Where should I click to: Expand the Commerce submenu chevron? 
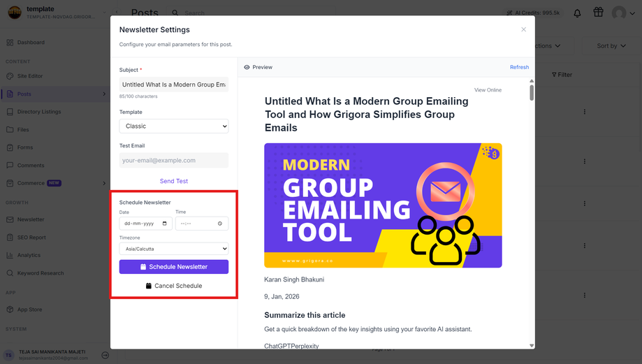tap(104, 184)
